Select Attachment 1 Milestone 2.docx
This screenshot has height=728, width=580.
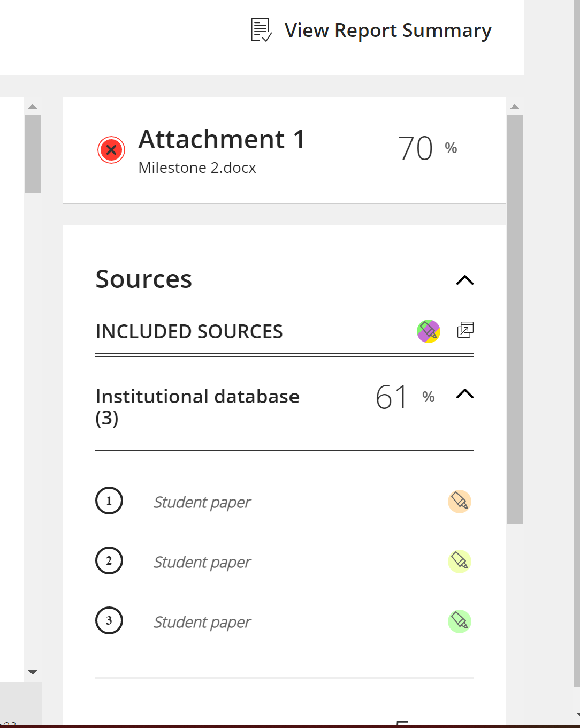click(221, 150)
